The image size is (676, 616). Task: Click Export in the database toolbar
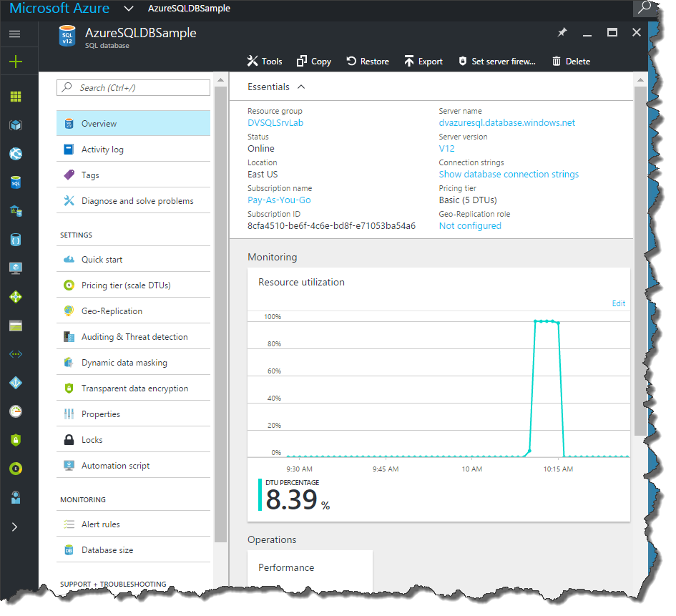tap(423, 62)
